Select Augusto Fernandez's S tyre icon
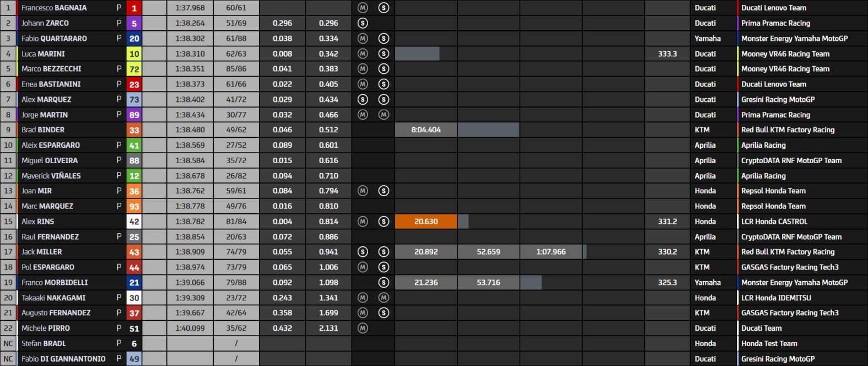Screen dimensions: 868x366 384,313
